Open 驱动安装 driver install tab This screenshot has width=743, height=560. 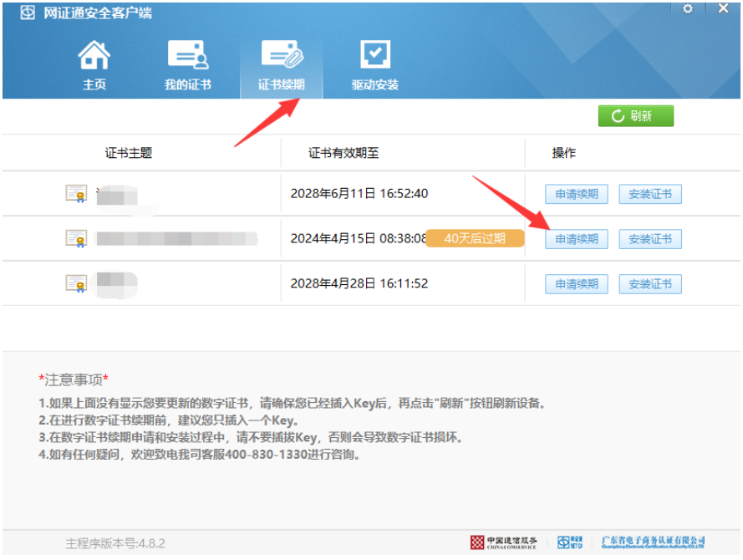(374, 65)
